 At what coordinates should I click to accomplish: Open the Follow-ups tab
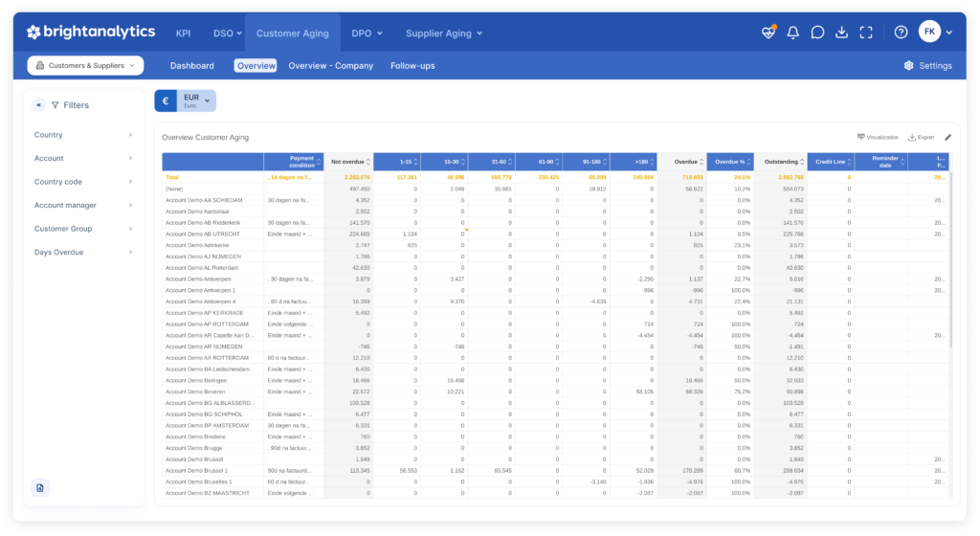coord(412,66)
